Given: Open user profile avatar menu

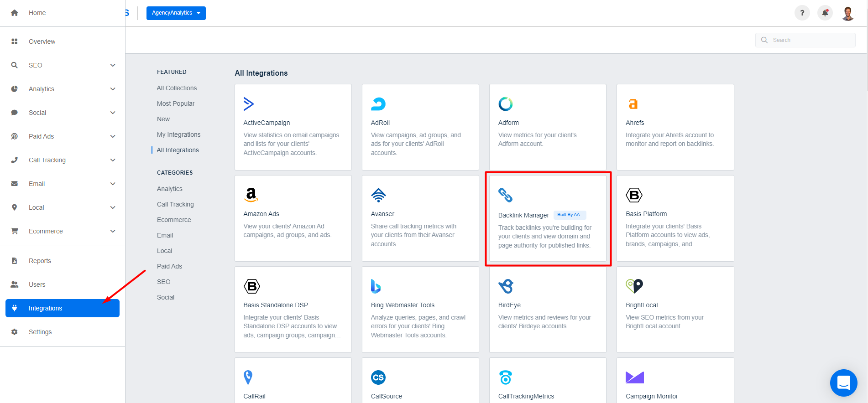Looking at the screenshot, I should click(x=848, y=13).
